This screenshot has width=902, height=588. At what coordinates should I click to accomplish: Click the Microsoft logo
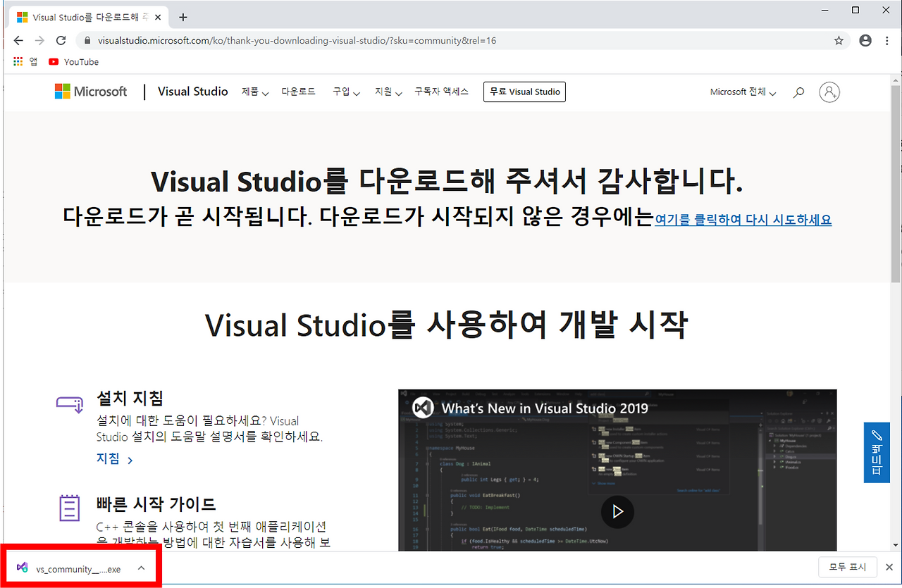point(91,92)
